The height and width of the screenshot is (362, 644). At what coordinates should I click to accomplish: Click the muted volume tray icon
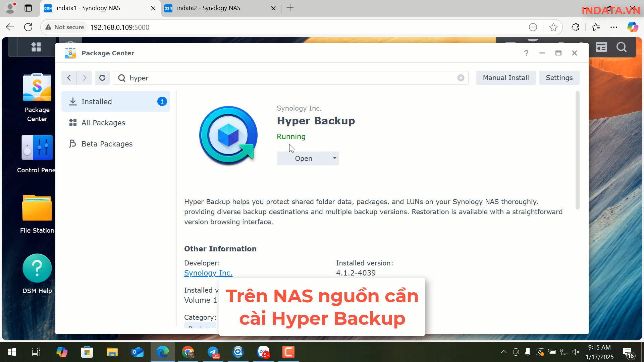[x=576, y=352]
